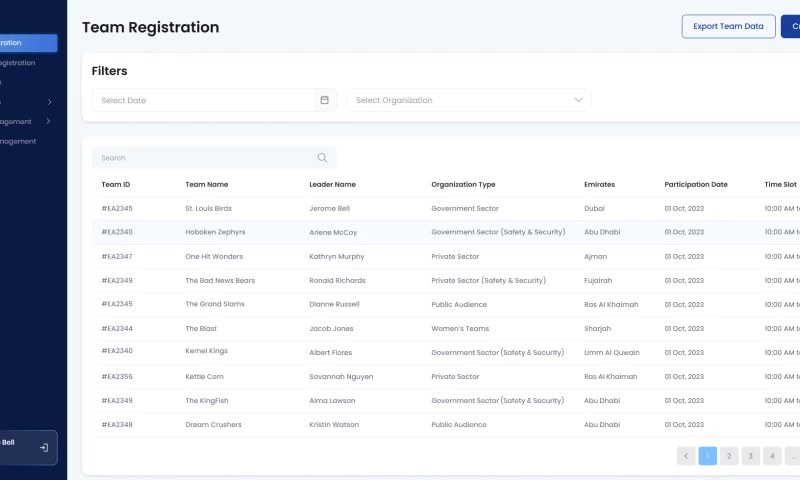Screen dimensions: 800x480
Task: Open the last sidebar item ending in 'nagement'
Action: tap(18, 141)
